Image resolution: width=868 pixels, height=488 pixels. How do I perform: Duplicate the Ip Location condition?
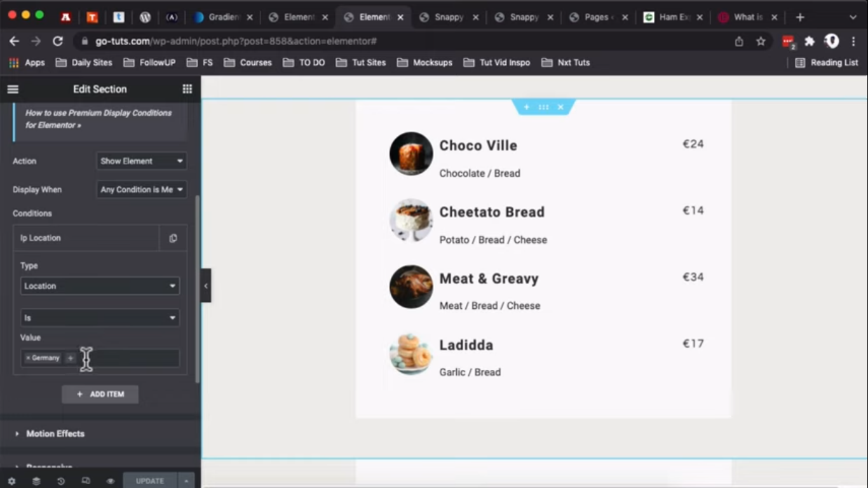point(173,238)
